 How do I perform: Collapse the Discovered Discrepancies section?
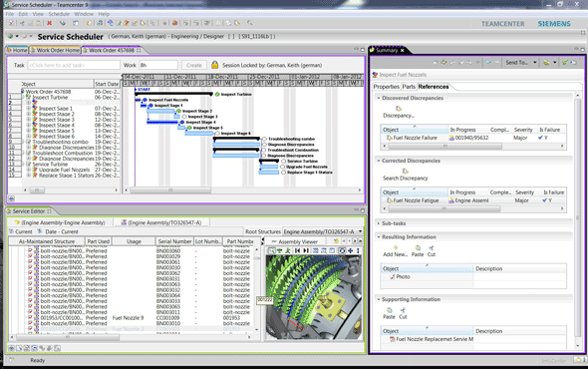point(379,98)
